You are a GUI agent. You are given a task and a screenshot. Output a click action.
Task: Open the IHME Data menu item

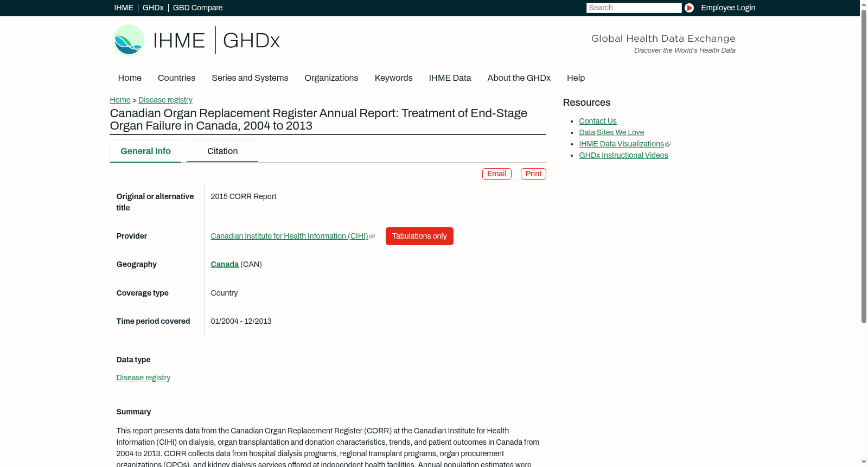pyautogui.click(x=450, y=78)
